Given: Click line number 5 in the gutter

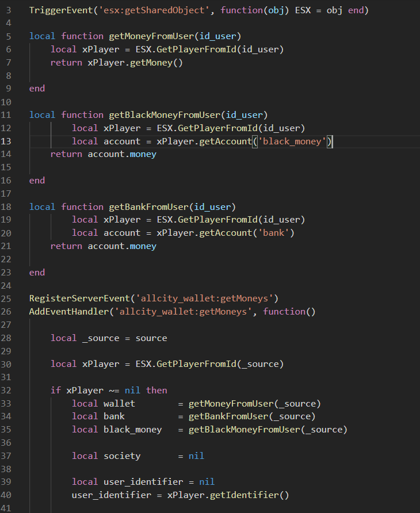Looking at the screenshot, I should [x=9, y=36].
